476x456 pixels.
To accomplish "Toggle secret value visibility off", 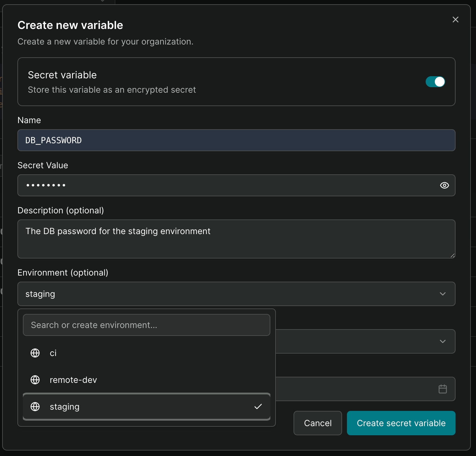I will point(444,185).
